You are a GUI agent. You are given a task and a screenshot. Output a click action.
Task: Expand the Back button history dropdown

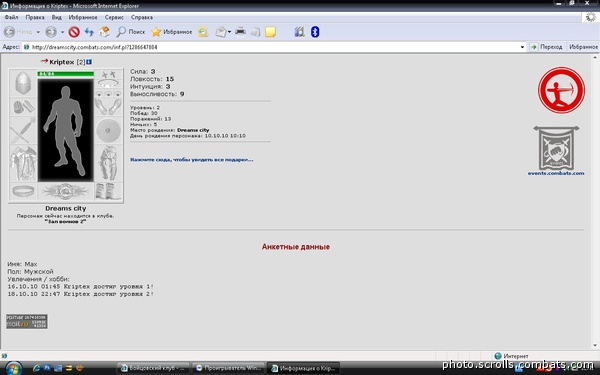pos(38,32)
